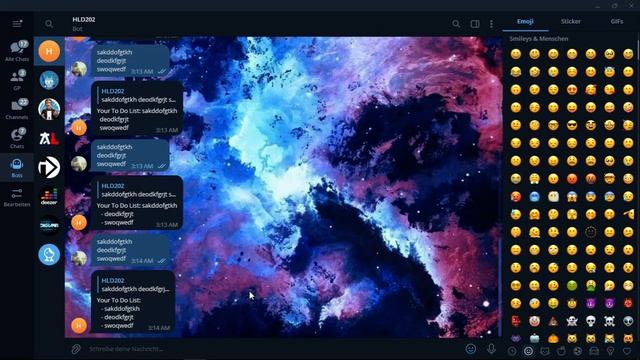Insert the money-mouth face emoji
640x360 pixels.
pos(553,303)
